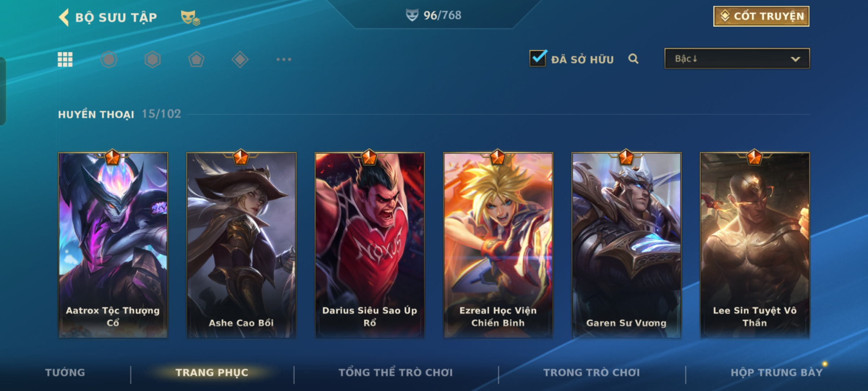868x391 pixels.
Task: Select the all-skins grid filter icon
Action: point(65,59)
